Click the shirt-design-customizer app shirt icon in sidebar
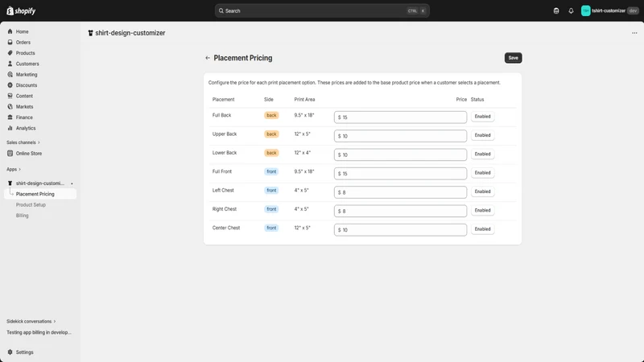 tap(10, 183)
